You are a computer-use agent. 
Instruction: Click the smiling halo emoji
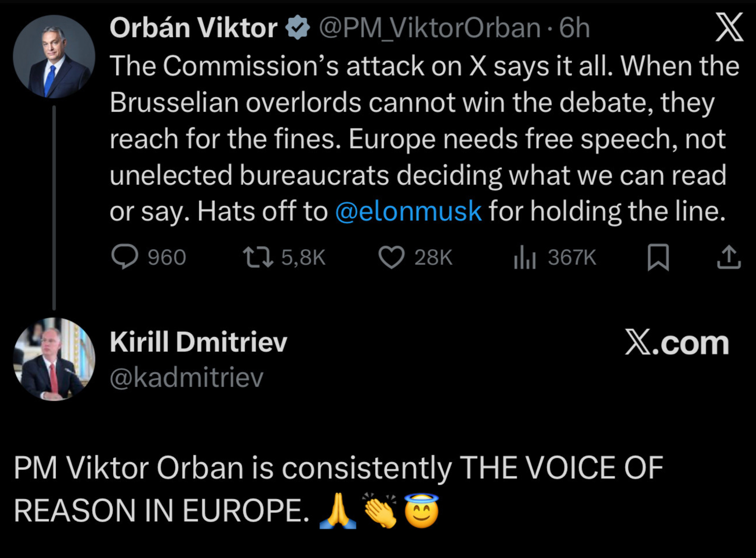[x=421, y=511]
